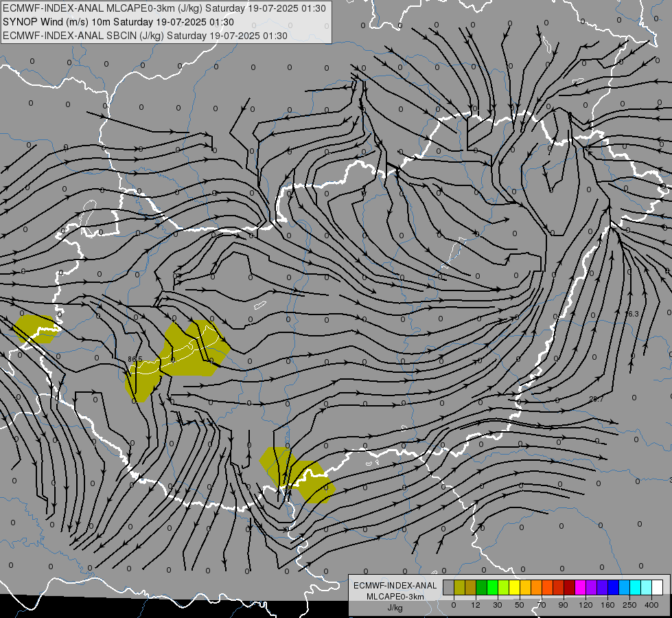Click the legend value 12

pyautogui.click(x=476, y=605)
